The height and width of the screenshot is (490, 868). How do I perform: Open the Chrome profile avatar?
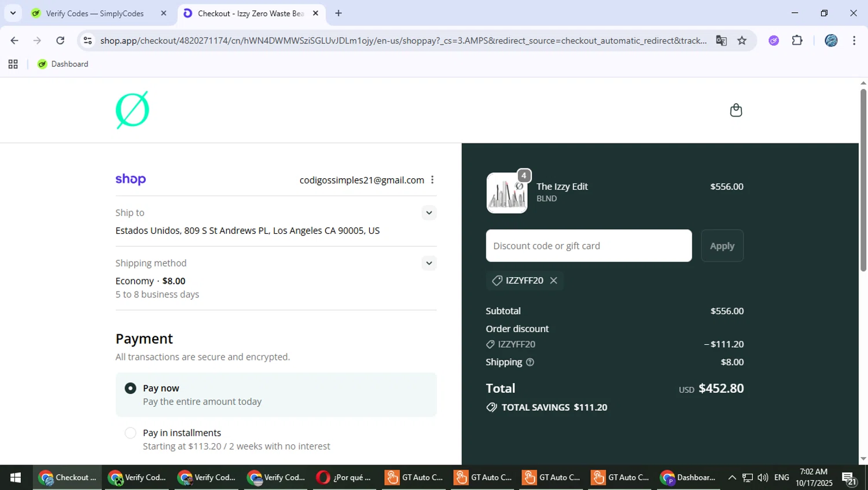coord(831,40)
